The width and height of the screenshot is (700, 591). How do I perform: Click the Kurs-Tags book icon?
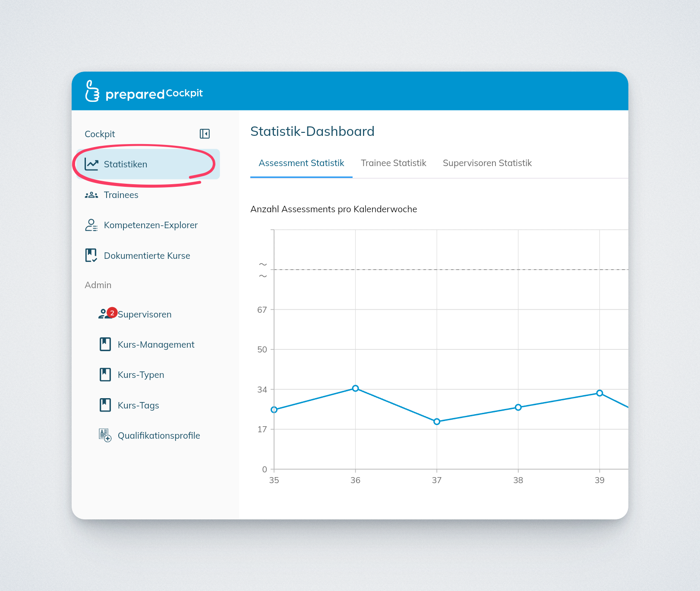tap(105, 405)
